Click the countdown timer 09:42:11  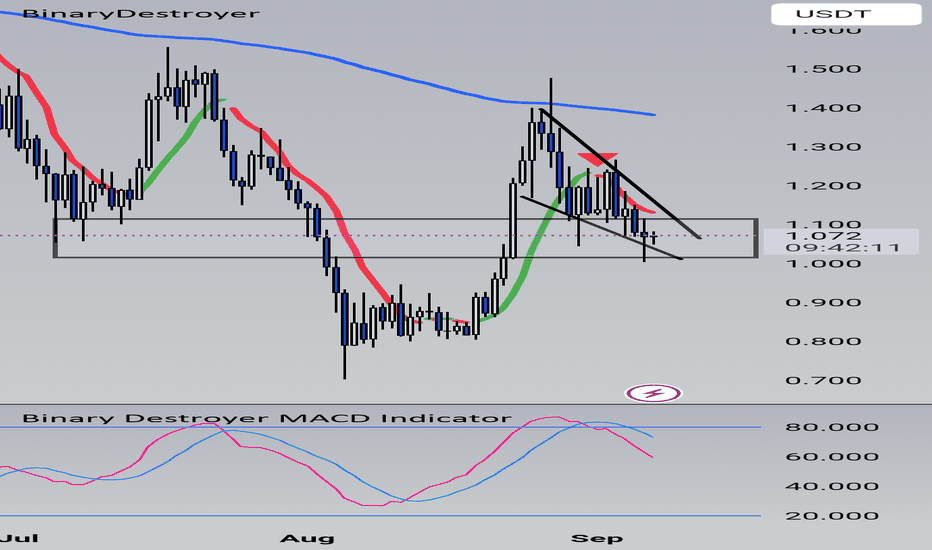(x=842, y=247)
